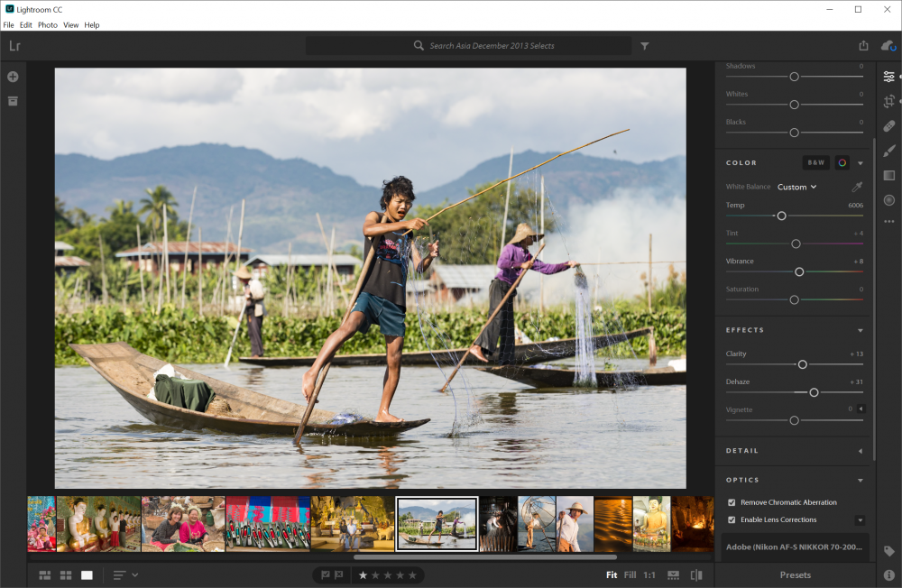Select the Radial Gradient tool

(888, 200)
